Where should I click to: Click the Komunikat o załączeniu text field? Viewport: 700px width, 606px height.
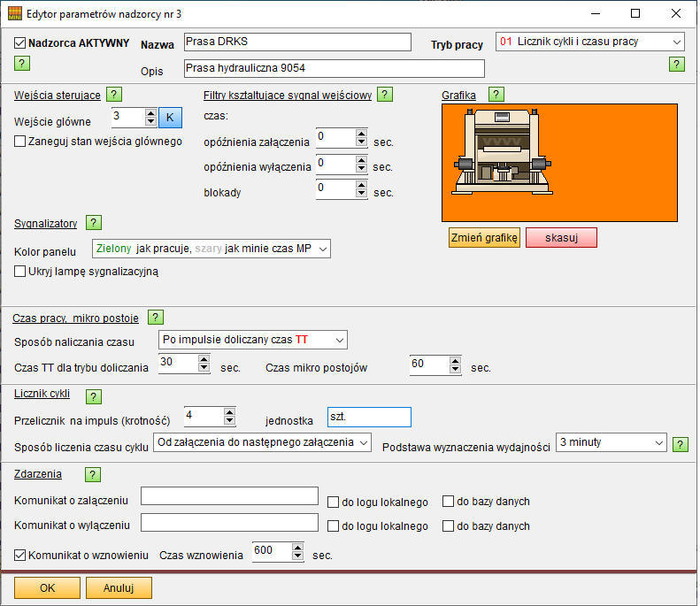pyautogui.click(x=229, y=496)
